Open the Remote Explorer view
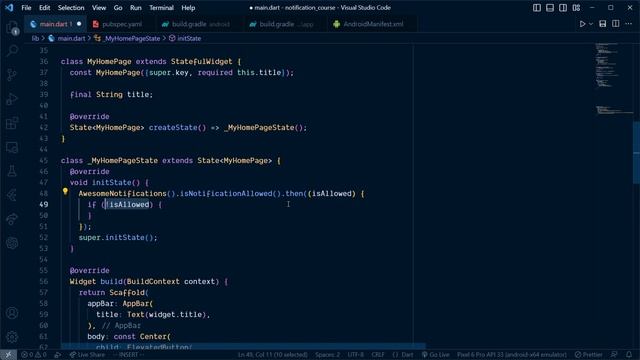Image resolution: width=640 pixels, height=360 pixels. (x=12, y=147)
